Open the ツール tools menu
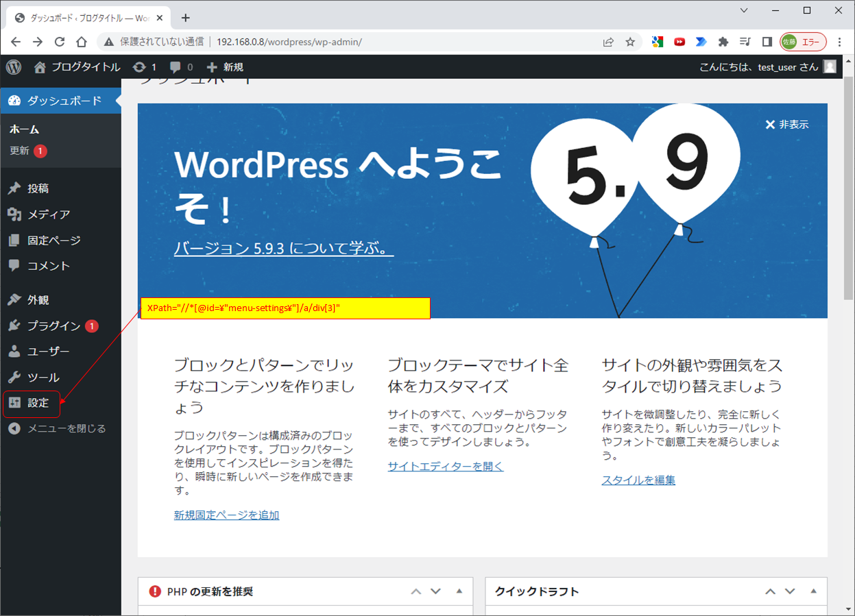This screenshot has height=616, width=855. click(x=60, y=378)
